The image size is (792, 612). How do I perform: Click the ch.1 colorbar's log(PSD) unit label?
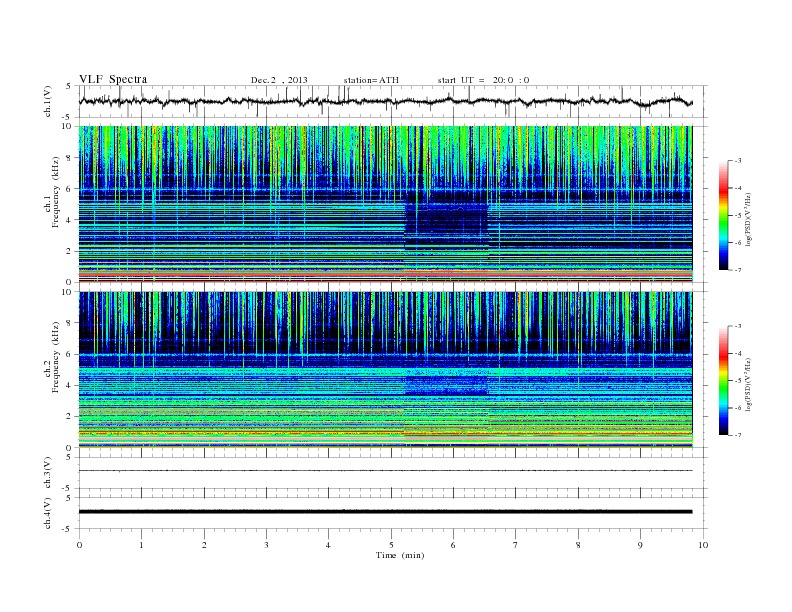[x=750, y=219]
